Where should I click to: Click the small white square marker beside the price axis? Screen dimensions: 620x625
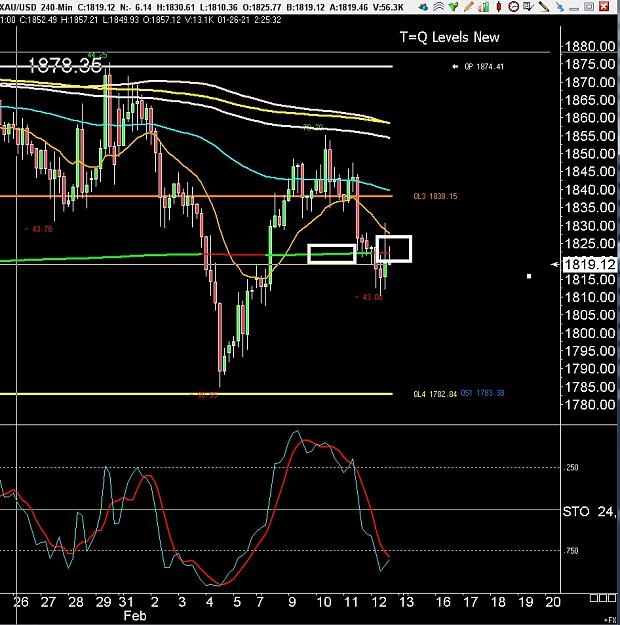(x=529, y=276)
